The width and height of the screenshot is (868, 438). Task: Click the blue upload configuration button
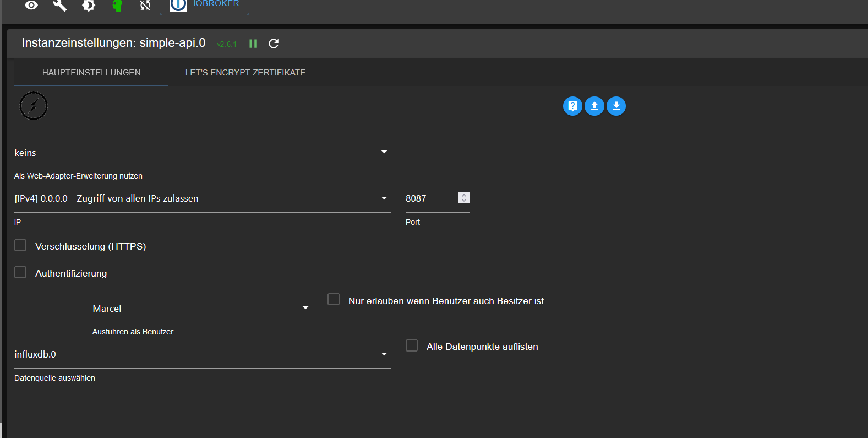[x=594, y=106]
